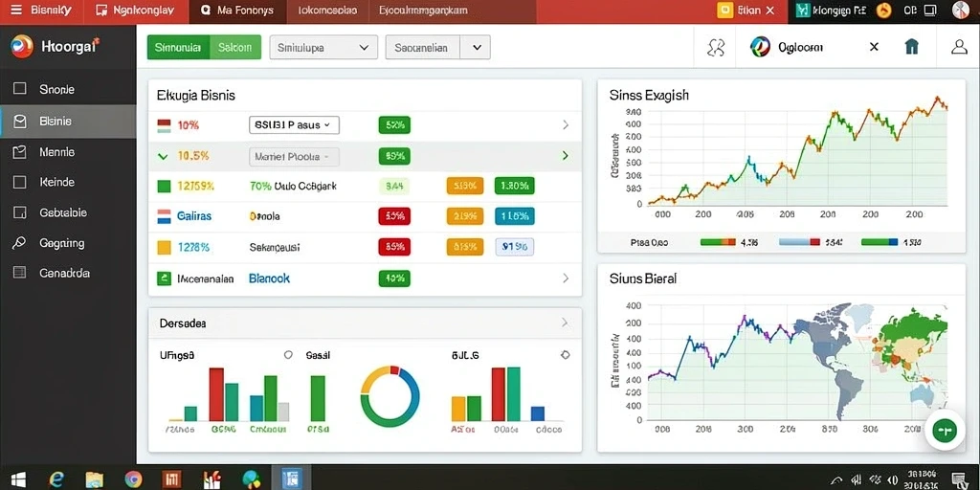Select the envelope icon beside Bisinie
This screenshot has width=980, height=490.
[x=20, y=122]
